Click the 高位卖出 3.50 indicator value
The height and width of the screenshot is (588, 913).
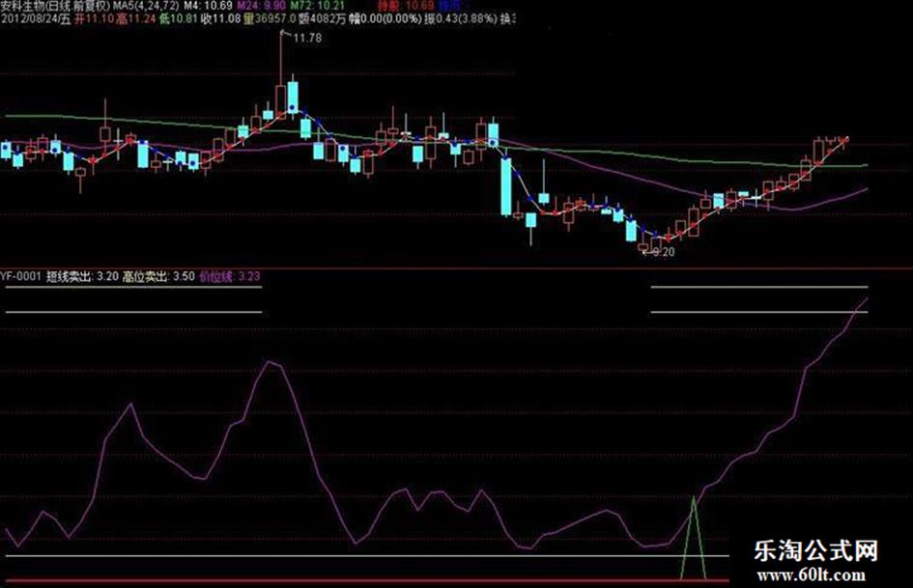158,276
